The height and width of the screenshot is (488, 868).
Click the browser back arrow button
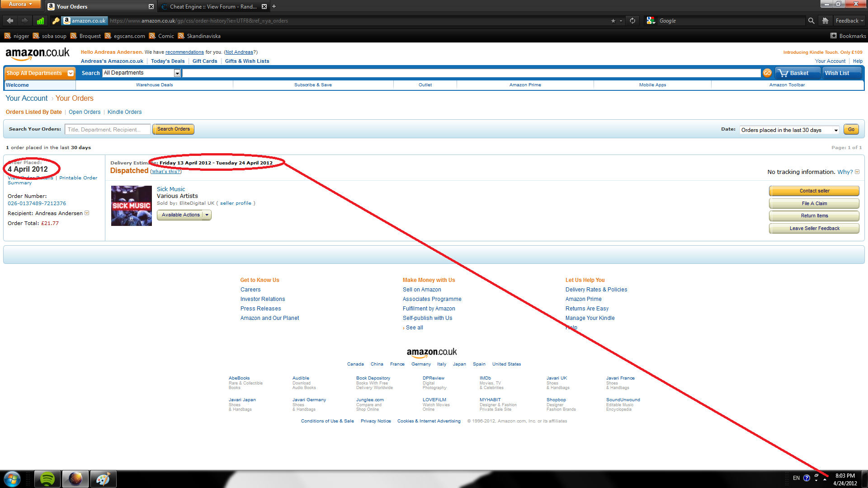click(x=10, y=21)
